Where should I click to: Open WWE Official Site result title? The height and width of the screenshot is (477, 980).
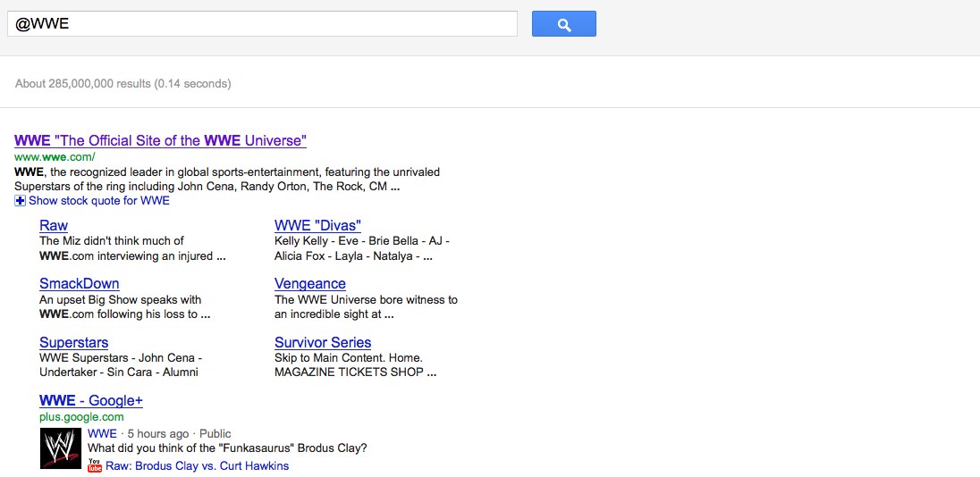coord(161,140)
